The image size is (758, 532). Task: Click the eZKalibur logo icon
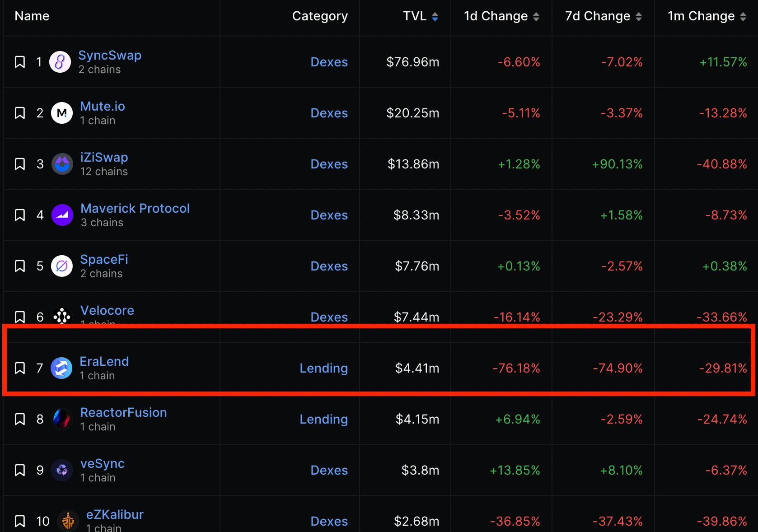(68, 521)
